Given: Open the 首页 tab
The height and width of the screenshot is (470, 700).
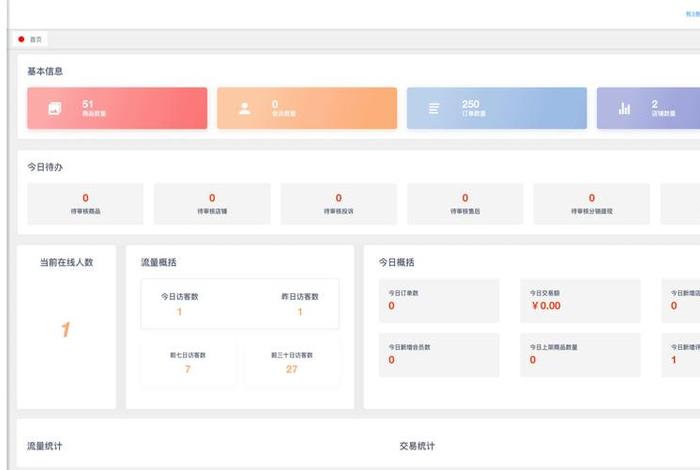Looking at the screenshot, I should (x=30, y=39).
